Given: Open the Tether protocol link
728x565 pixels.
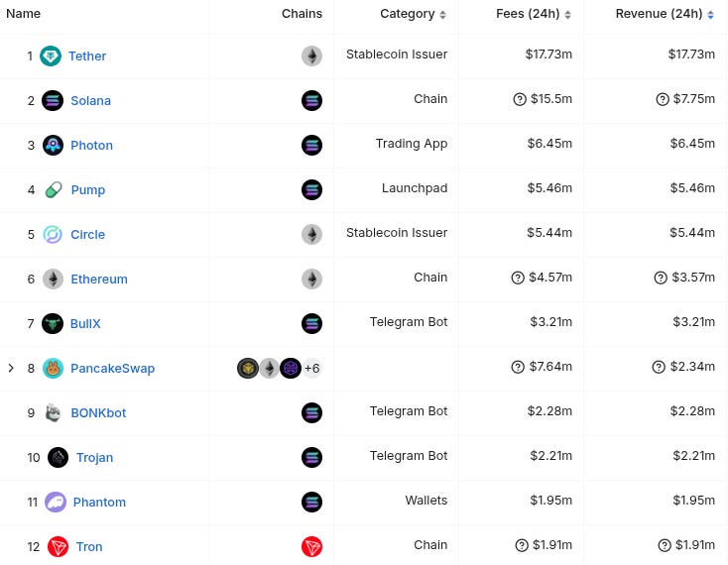Looking at the screenshot, I should click(x=87, y=56).
